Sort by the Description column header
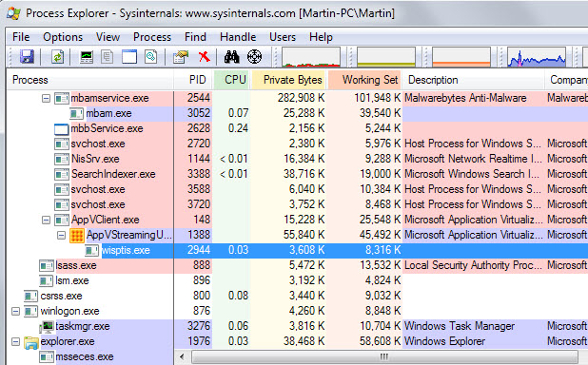 click(x=474, y=80)
